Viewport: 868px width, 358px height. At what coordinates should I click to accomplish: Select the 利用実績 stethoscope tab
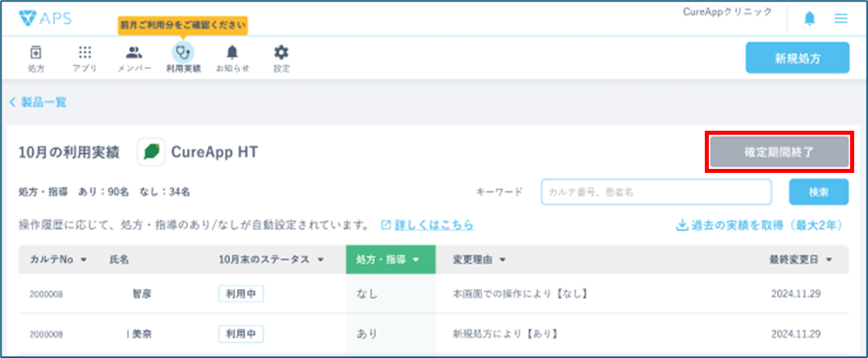(183, 58)
